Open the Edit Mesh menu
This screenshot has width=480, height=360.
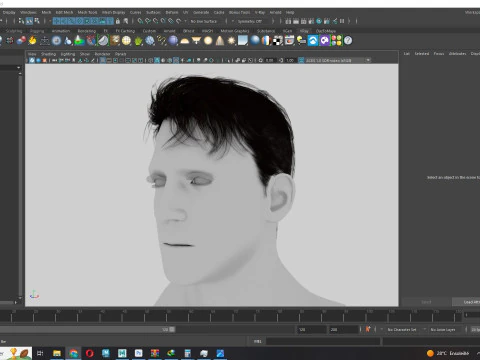[x=64, y=12]
